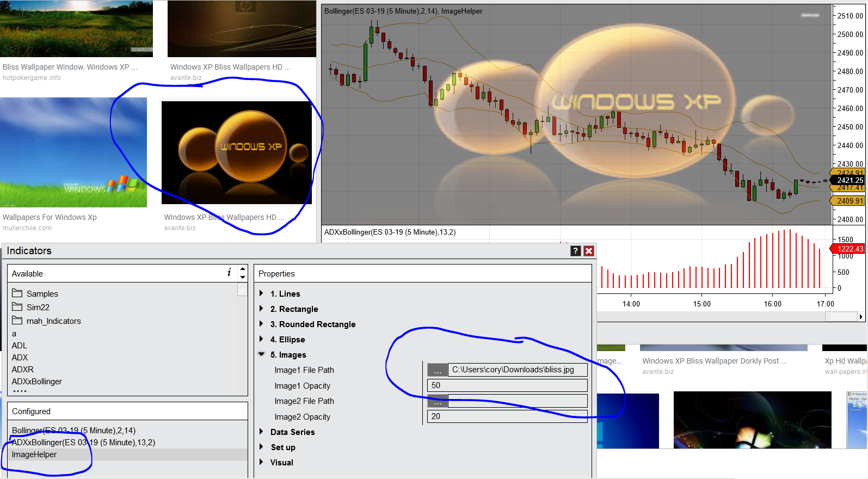Click the 14:00 time axis label
868x479 pixels.
pyautogui.click(x=631, y=304)
